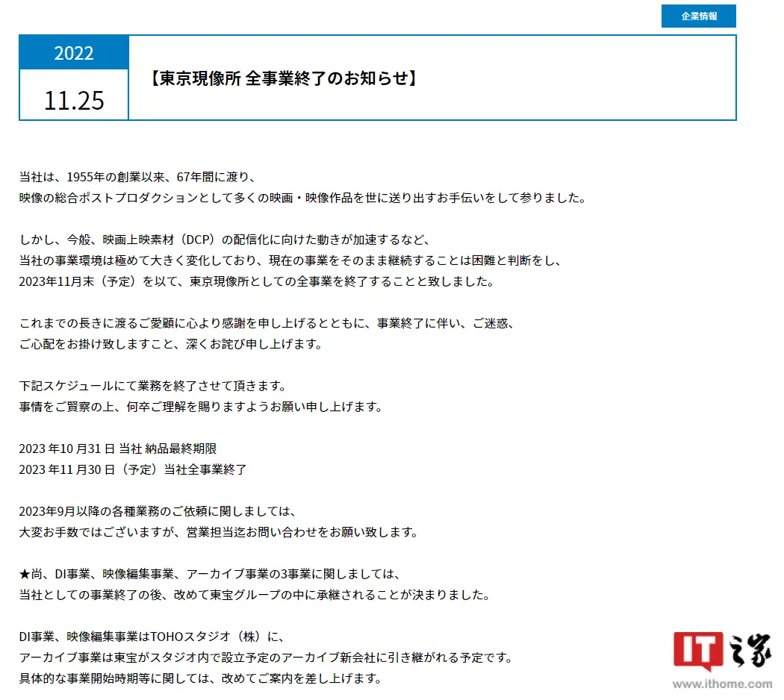Click line starting 2023年9月以降の各種業務

159,512
